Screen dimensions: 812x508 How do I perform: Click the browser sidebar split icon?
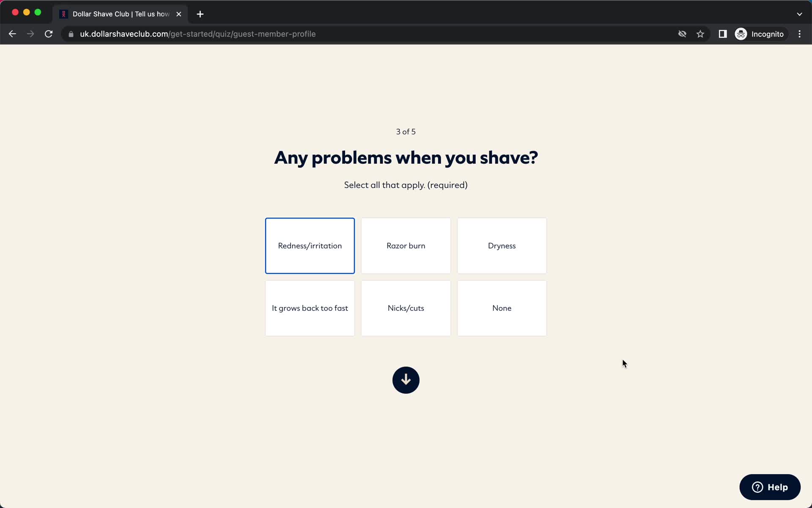[723, 34]
